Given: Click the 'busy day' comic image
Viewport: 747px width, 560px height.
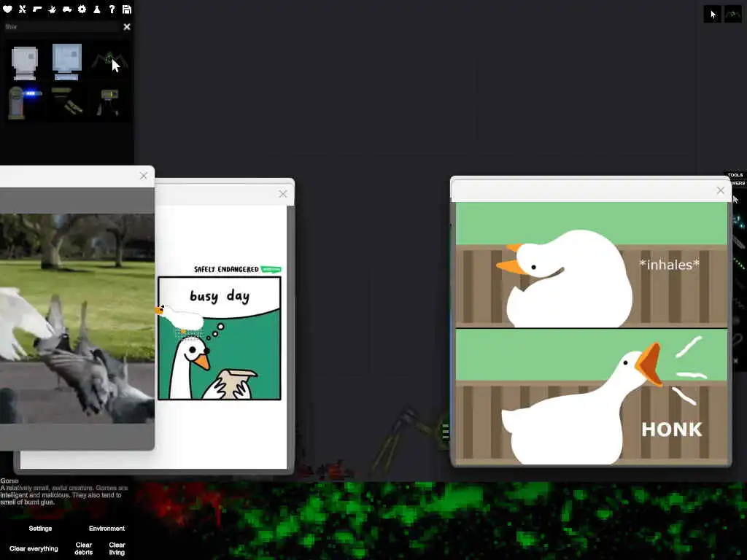Looking at the screenshot, I should click(x=220, y=338).
